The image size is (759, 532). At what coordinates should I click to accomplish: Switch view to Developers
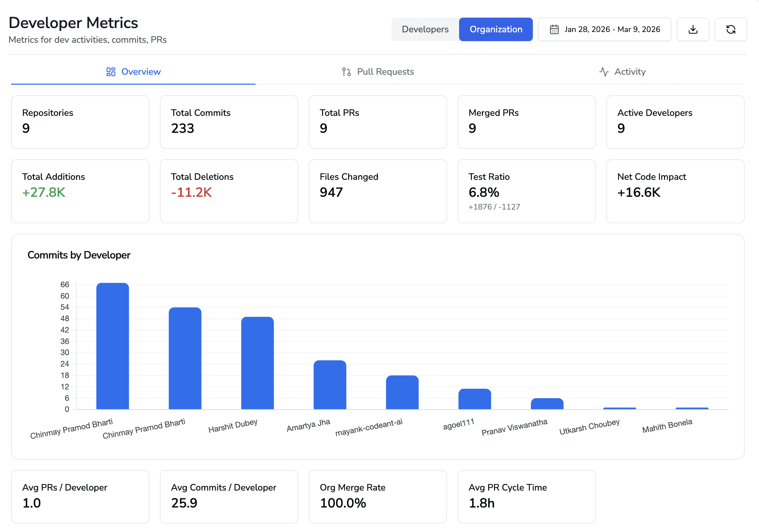pyautogui.click(x=425, y=29)
